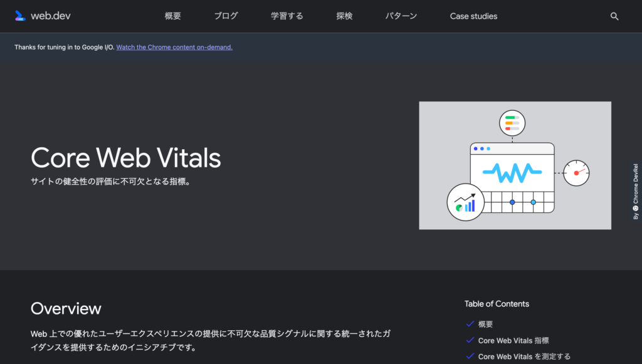Screen dimensions: 642x364
Task: Click the web.dev logo icon
Action: coord(20,16)
